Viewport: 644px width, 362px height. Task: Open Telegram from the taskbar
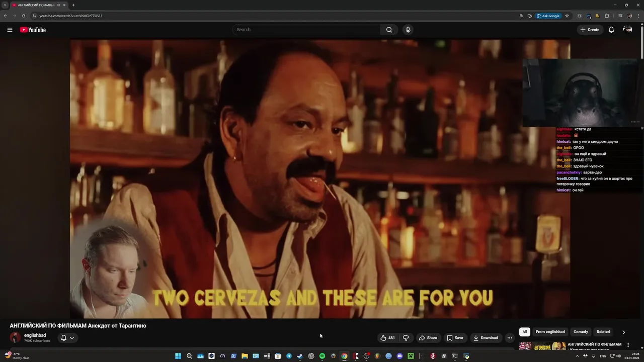289,356
